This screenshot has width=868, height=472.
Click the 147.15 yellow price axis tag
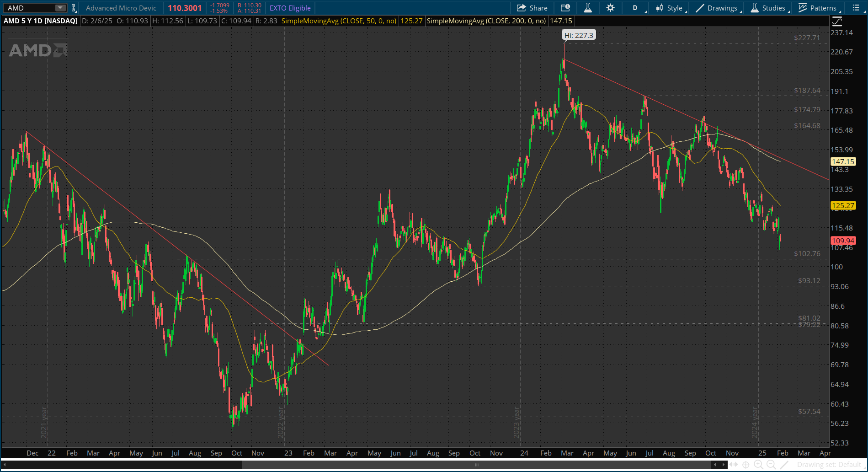pos(843,161)
